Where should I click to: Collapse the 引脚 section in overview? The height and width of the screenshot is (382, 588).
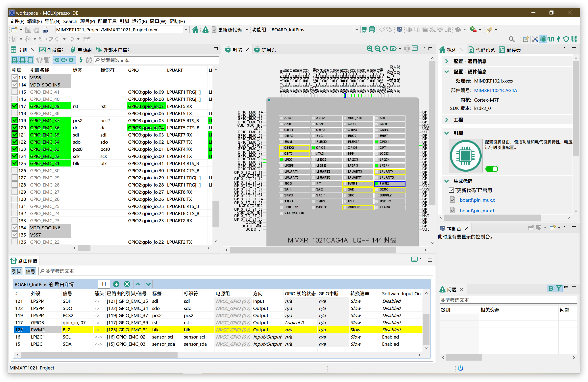tap(447, 133)
